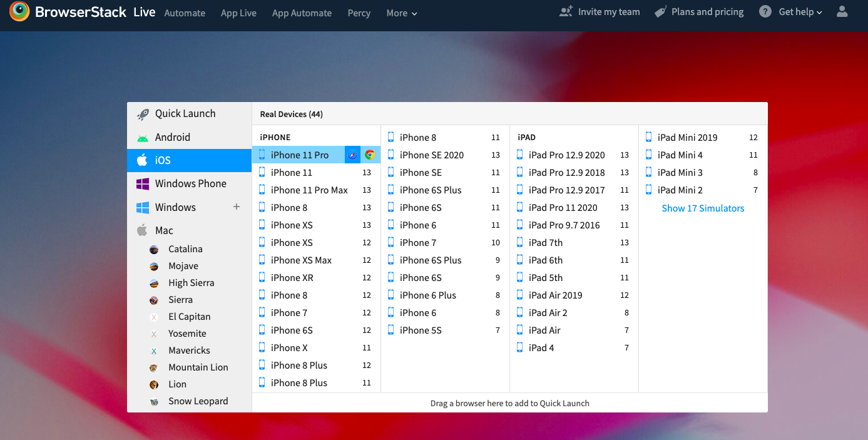The height and width of the screenshot is (440, 868).
Task: Click the Quick Launch rocket icon
Action: pyautogui.click(x=143, y=114)
